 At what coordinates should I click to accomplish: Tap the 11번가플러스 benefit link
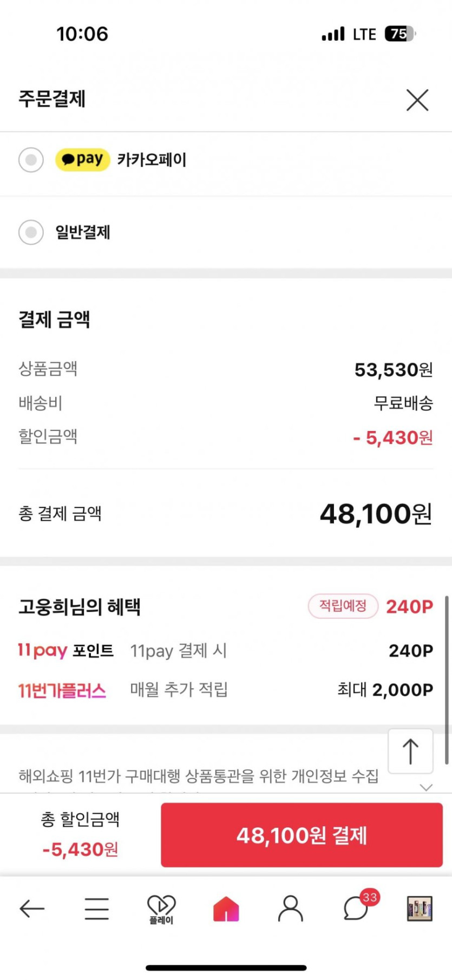tap(62, 690)
